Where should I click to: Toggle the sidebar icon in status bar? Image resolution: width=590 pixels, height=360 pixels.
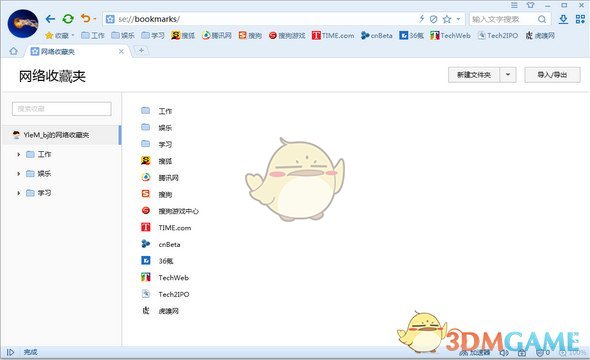point(10,352)
